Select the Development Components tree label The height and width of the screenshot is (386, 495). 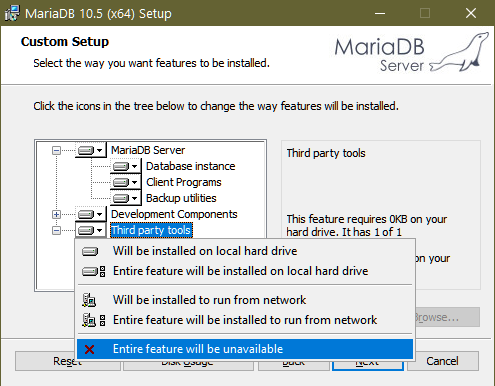tap(174, 214)
